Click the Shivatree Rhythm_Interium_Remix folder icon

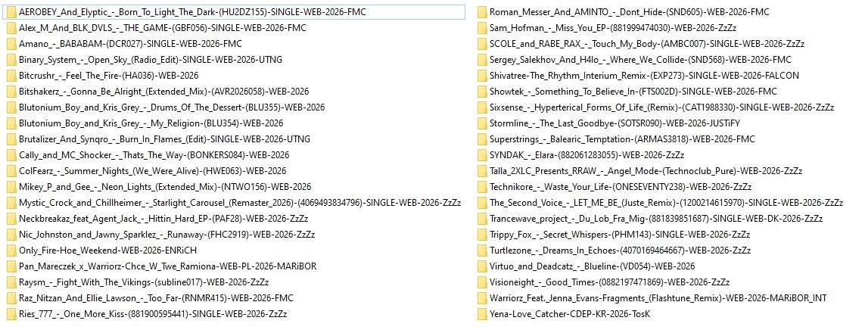coord(482,76)
